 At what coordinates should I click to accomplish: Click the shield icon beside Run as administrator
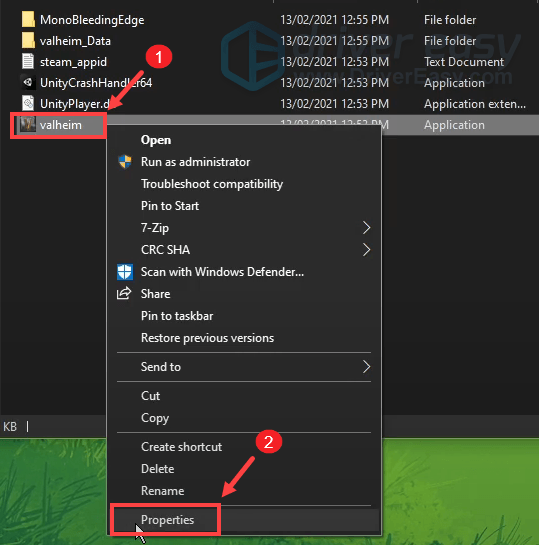coord(125,162)
